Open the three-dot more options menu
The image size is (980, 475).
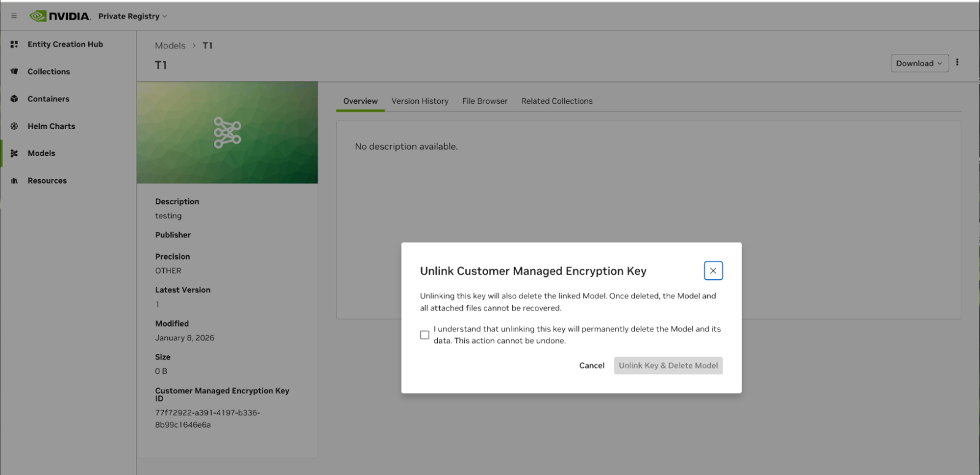click(957, 63)
